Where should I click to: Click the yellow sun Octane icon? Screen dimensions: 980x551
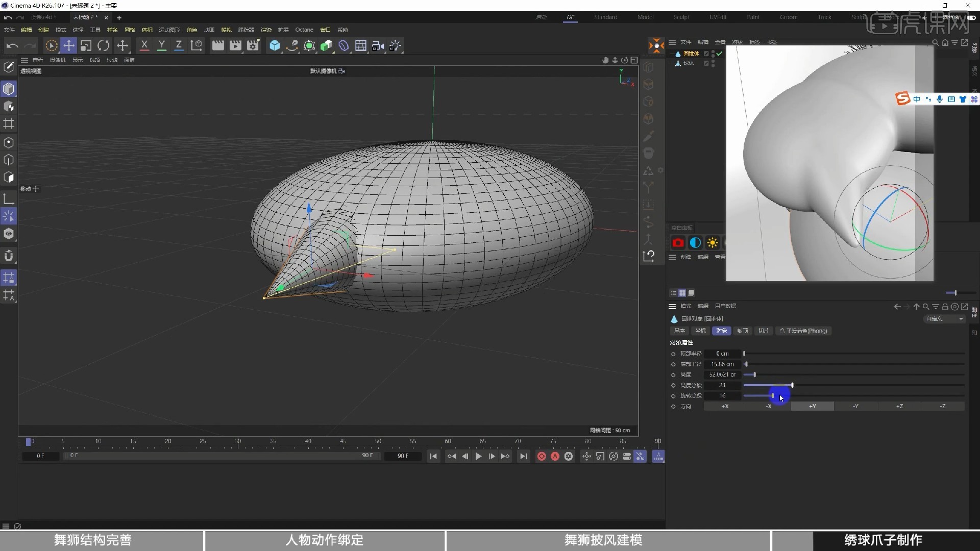(x=713, y=243)
